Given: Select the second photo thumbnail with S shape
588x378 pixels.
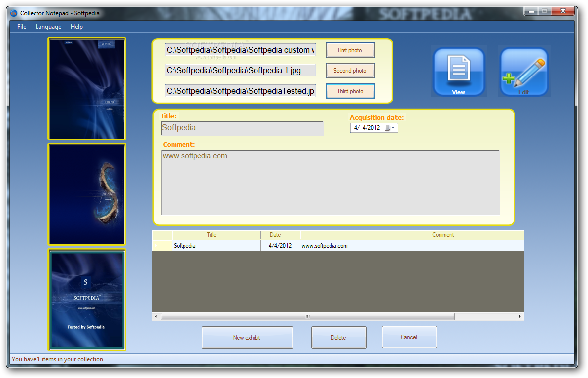Looking at the screenshot, I should pyautogui.click(x=87, y=194).
